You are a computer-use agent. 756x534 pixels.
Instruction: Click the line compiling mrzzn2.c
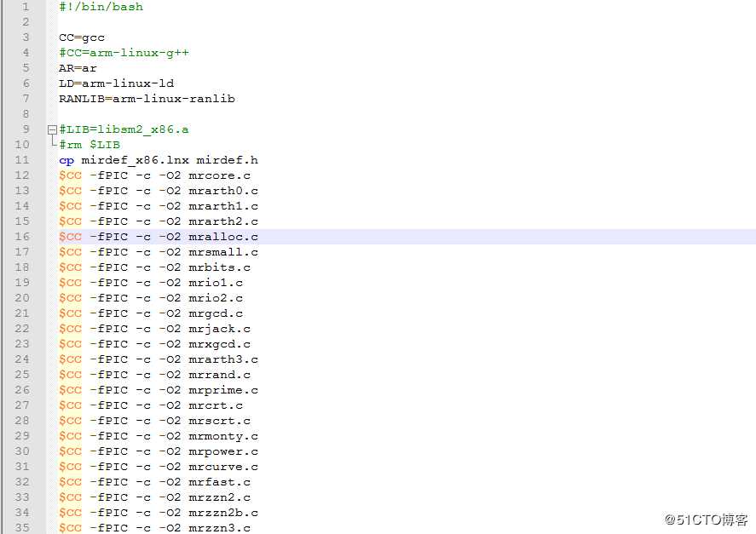click(154, 497)
